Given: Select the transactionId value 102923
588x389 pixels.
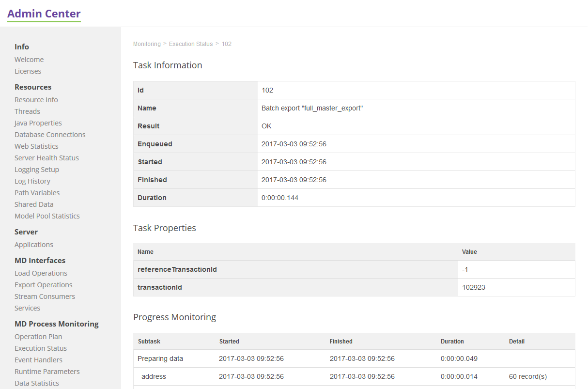Looking at the screenshot, I should click(474, 287).
